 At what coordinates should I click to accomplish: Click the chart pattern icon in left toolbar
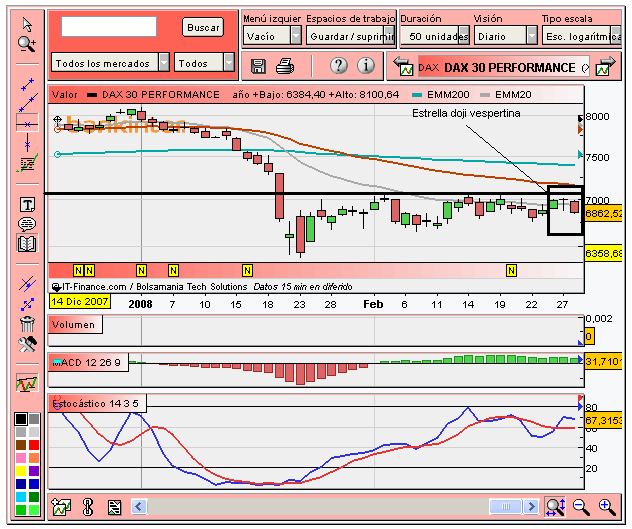[27, 383]
